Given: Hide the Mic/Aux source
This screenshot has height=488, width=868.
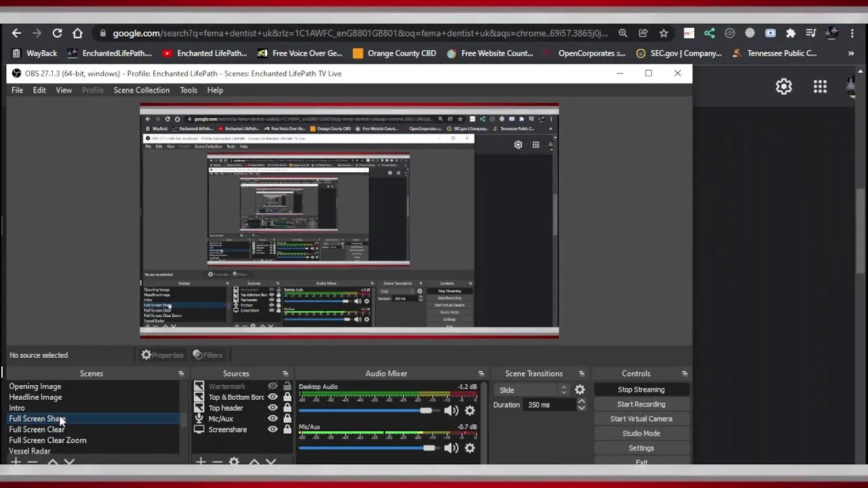Looking at the screenshot, I should tap(273, 419).
